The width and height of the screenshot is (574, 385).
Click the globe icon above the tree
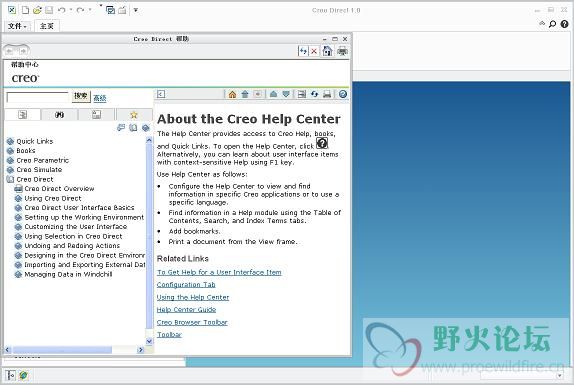pos(146,128)
